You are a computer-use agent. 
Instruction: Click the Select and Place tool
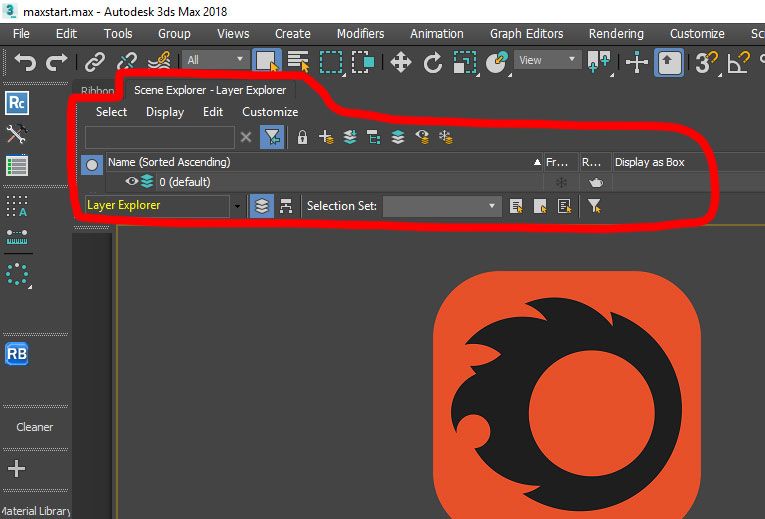(497, 62)
